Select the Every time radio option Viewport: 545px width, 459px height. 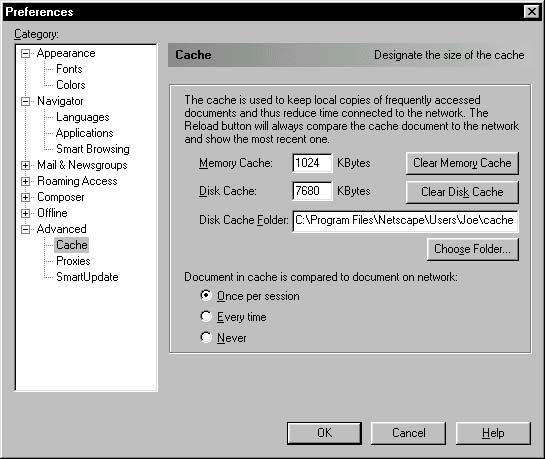[206, 317]
